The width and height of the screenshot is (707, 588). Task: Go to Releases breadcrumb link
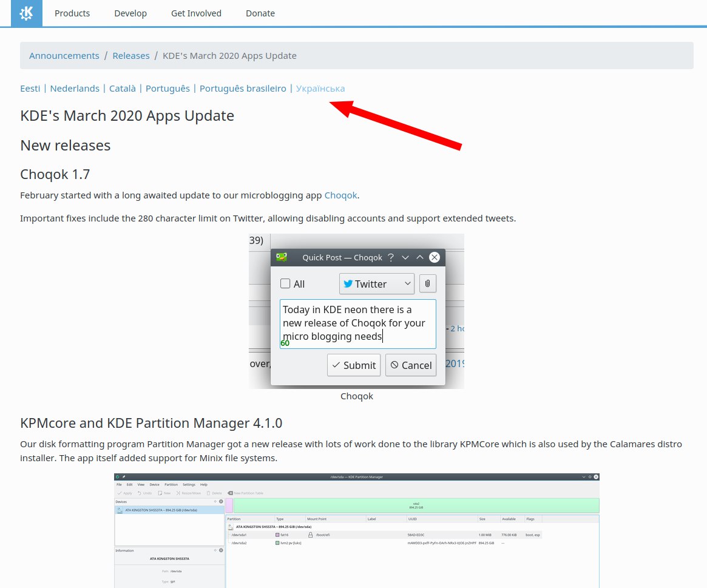pos(130,55)
